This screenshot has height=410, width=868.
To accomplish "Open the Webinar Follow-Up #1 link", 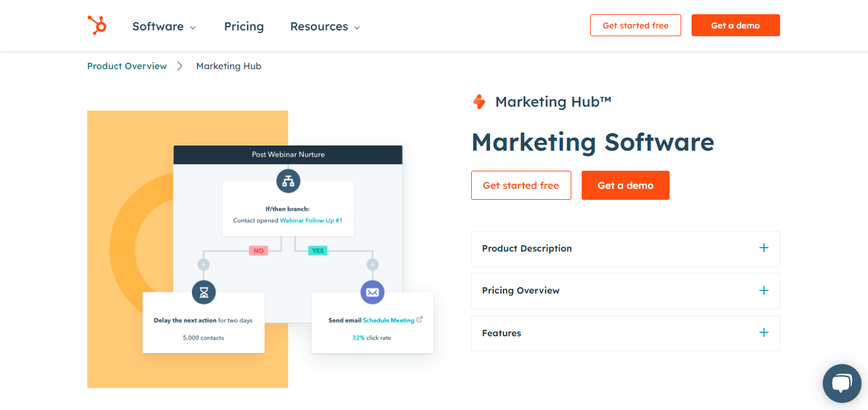I will pos(311,221).
